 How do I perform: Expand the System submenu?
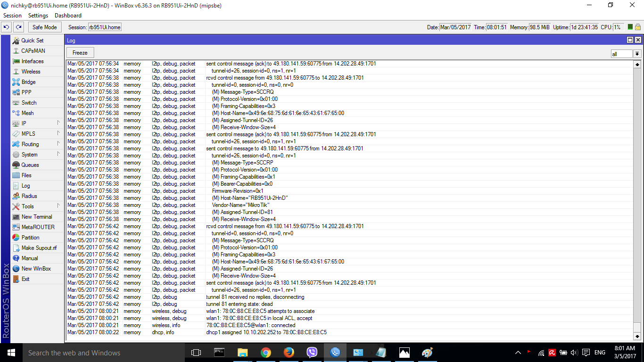tap(58, 155)
